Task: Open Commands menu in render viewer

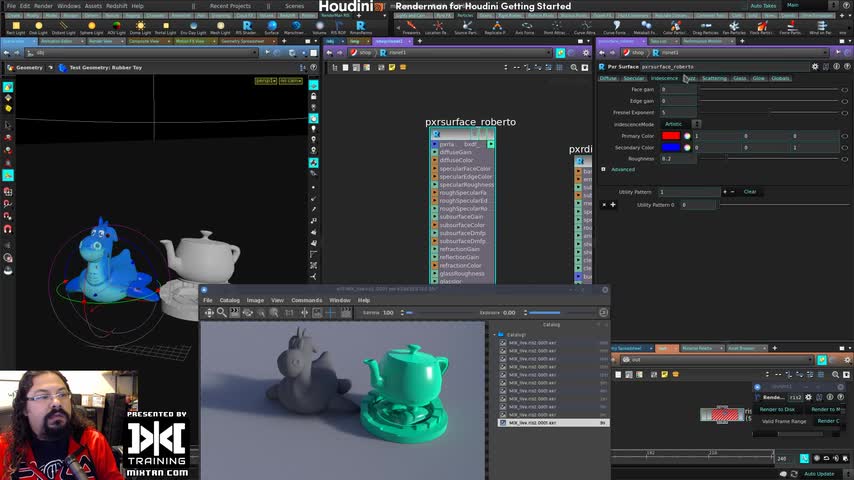Action: tap(307, 300)
